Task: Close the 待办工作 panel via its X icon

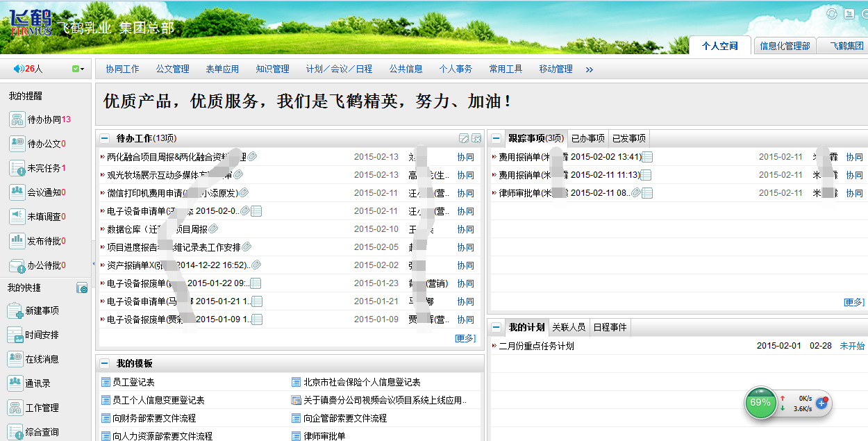Action: (x=476, y=138)
